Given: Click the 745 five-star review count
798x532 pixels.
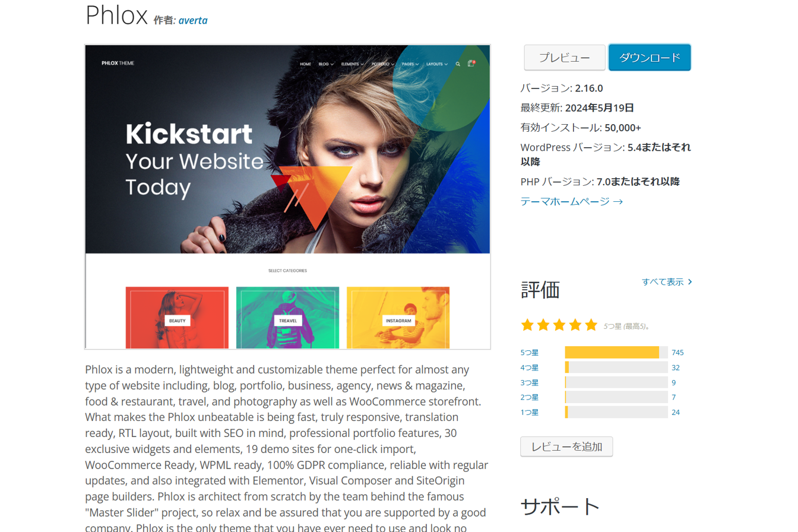Looking at the screenshot, I should pos(677,353).
